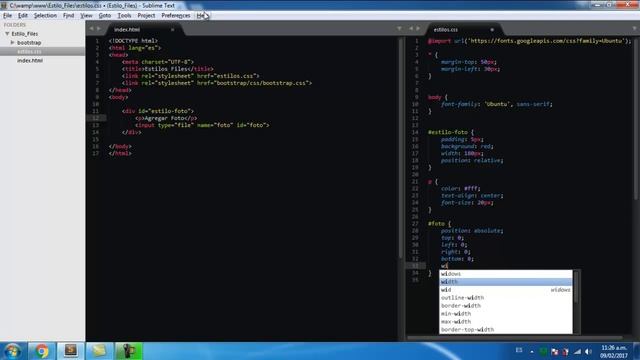The width and height of the screenshot is (640, 360).
Task: Click the '<title>Estilos Files</title>' line
Action: (167, 69)
